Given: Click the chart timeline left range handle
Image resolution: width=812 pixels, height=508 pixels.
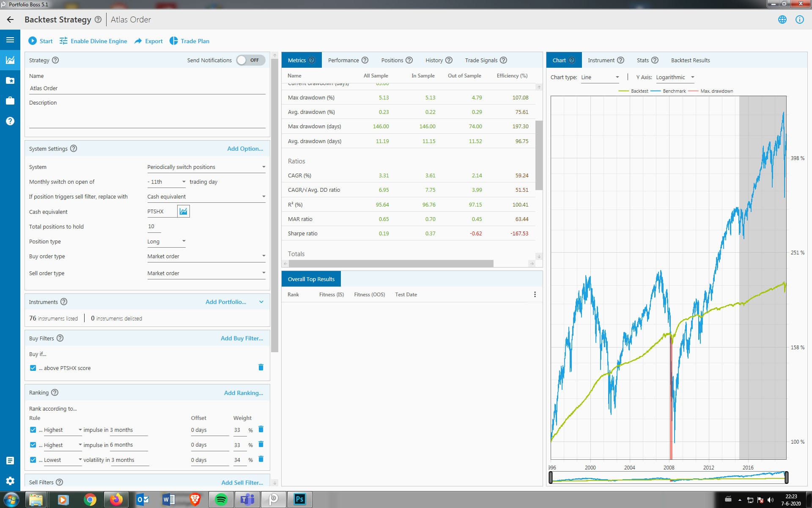Looking at the screenshot, I should tap(551, 478).
